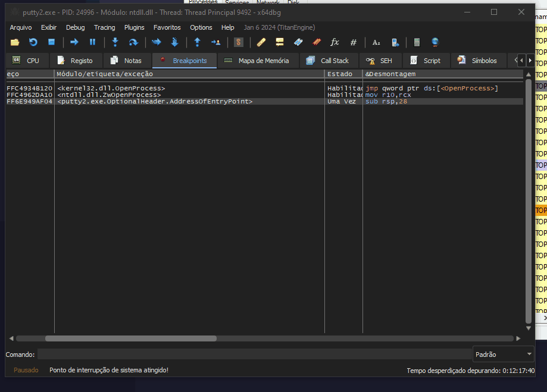
Task: Pause execution with the pause icon
Action: click(x=92, y=42)
